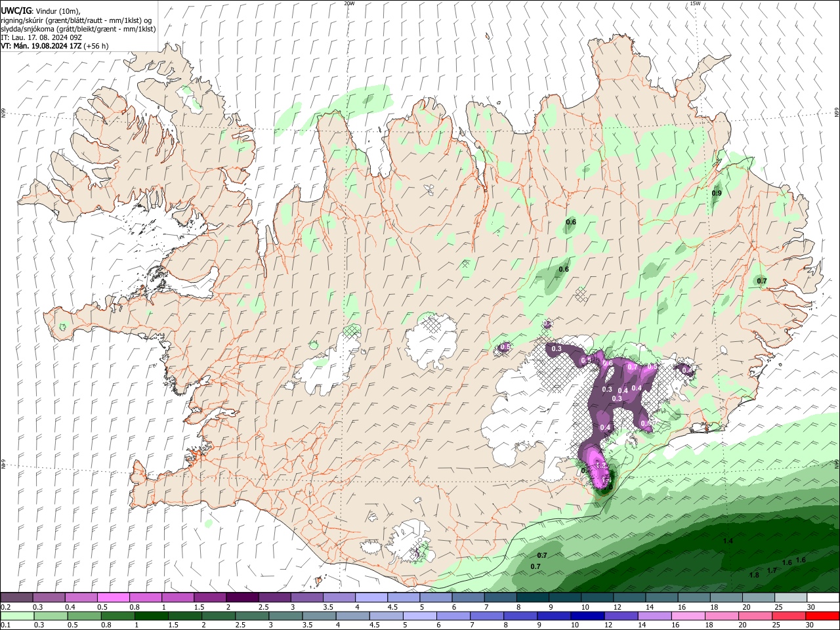This screenshot has width=840, height=630.
Task: Click the 'IT: Lau. 17. 08. 2024 09Z' line
Action: [41, 37]
